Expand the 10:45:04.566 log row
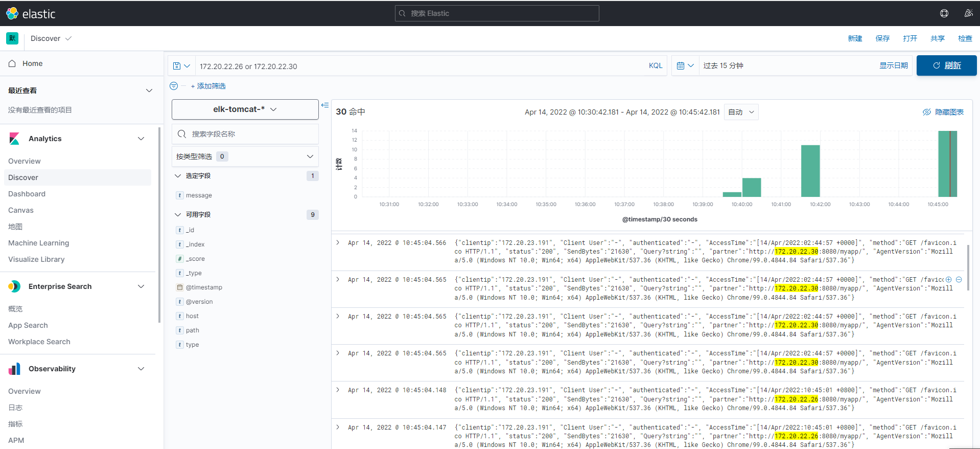The image size is (980, 449). click(338, 242)
